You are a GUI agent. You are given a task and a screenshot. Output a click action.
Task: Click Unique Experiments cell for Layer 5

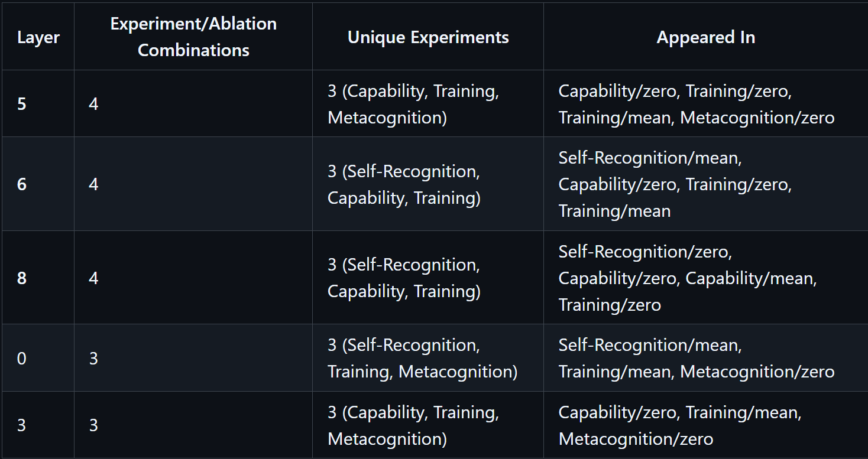(428, 104)
